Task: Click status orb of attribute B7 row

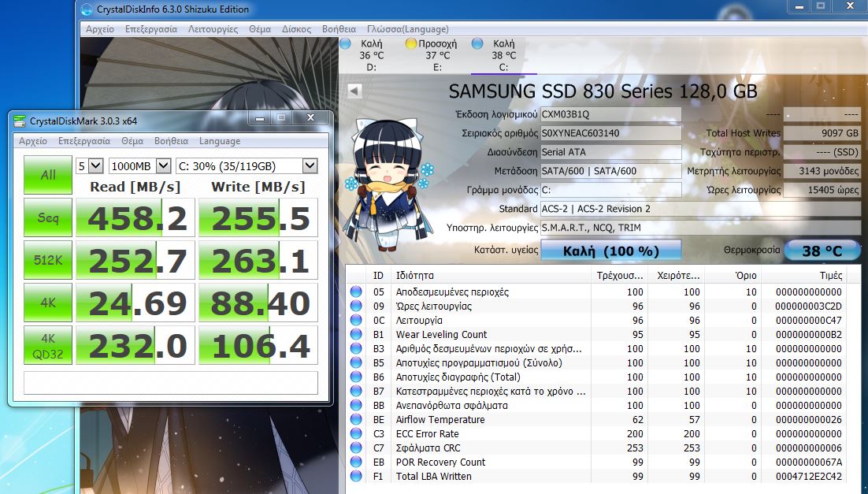Action: [x=356, y=391]
